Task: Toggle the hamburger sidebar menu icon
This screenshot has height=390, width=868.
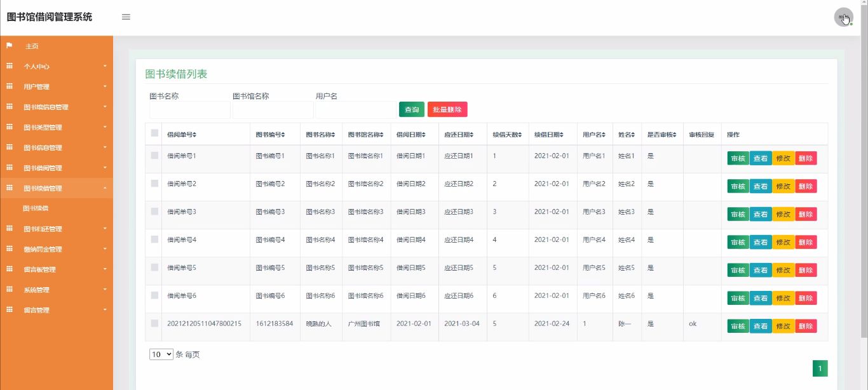Action: (x=126, y=17)
